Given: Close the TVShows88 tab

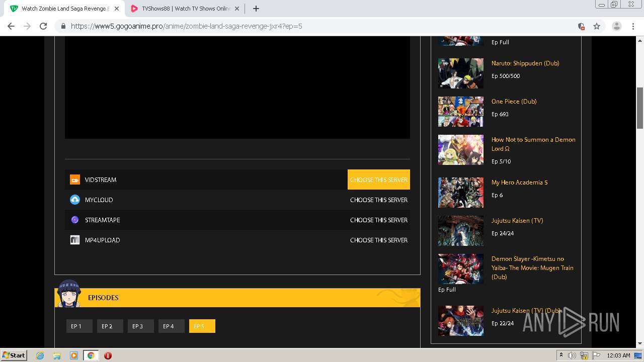Looking at the screenshot, I should [x=237, y=9].
